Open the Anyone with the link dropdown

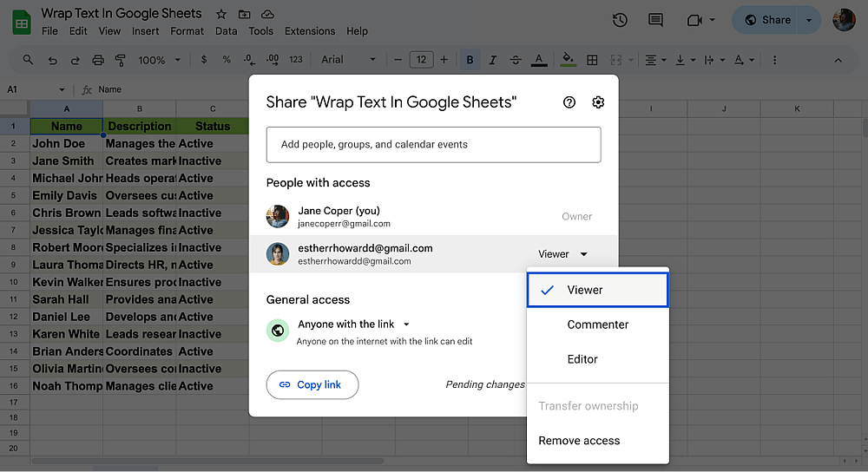click(354, 324)
